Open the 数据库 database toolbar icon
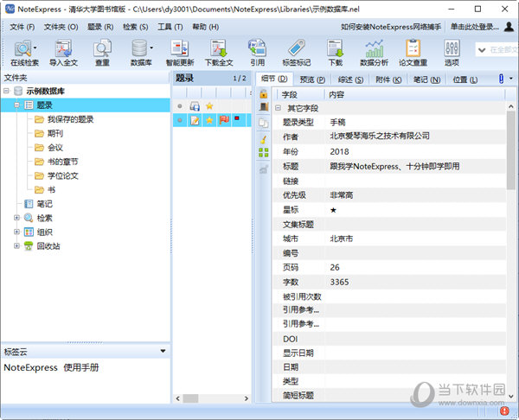 point(139,53)
